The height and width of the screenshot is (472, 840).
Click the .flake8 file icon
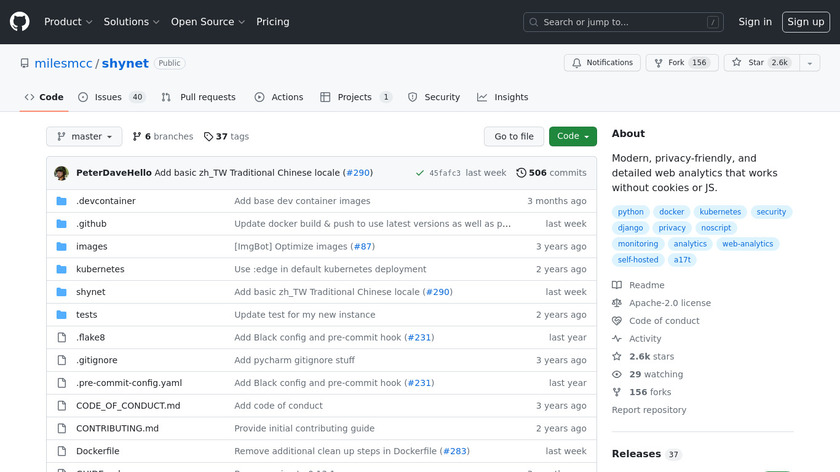click(x=62, y=338)
